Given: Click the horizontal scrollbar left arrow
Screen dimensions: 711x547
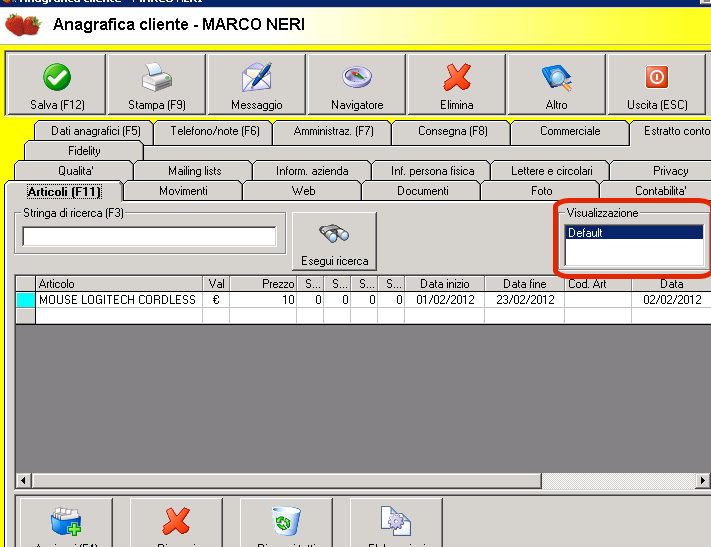Looking at the screenshot, I should (x=23, y=480).
